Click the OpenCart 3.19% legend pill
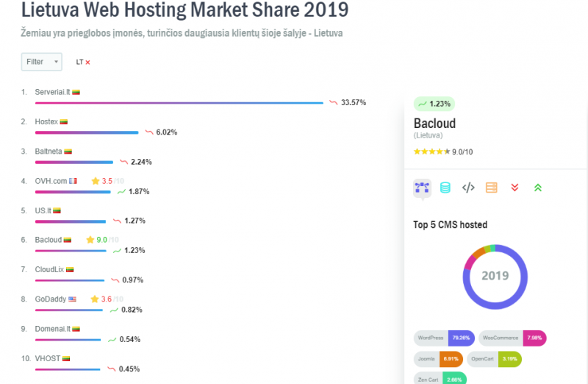This screenshot has width=588, height=384. click(494, 359)
